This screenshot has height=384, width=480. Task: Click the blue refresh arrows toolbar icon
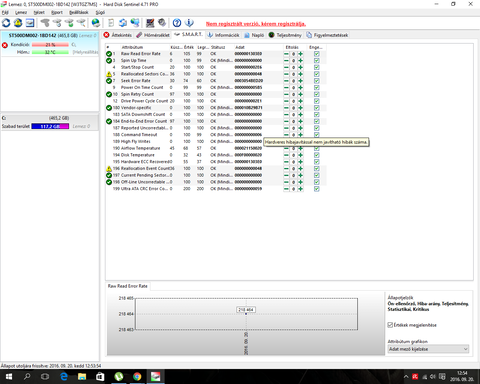point(6,23)
